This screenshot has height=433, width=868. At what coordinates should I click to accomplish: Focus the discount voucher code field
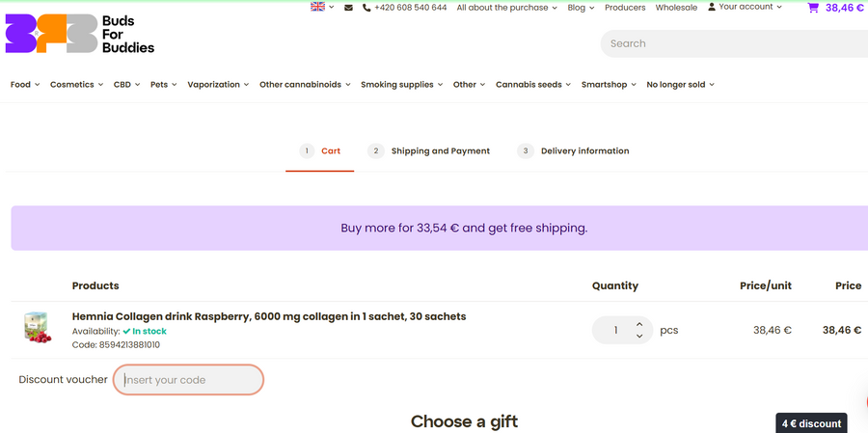point(189,380)
